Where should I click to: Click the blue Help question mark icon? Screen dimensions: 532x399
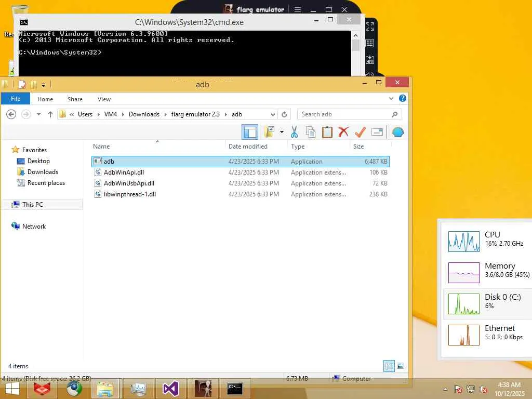coord(403,98)
